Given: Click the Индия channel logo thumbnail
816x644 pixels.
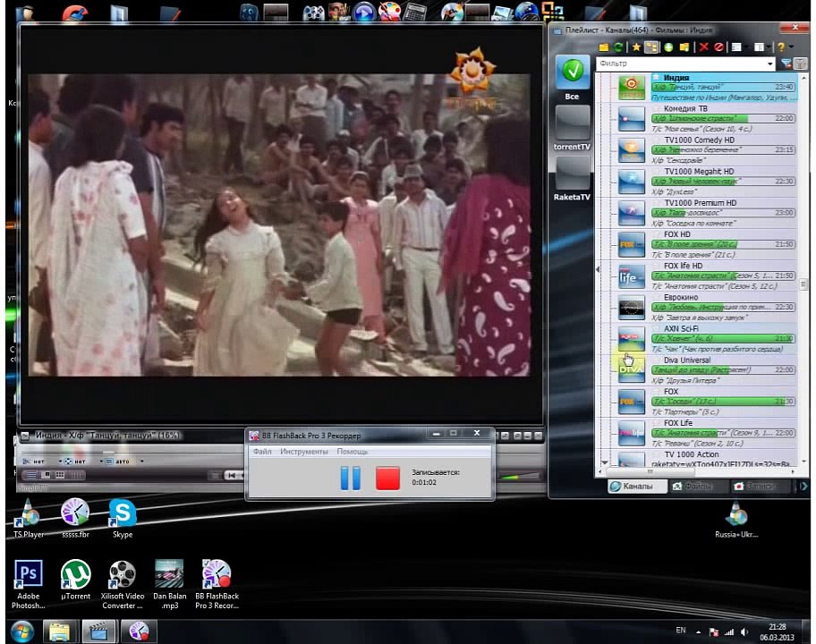Looking at the screenshot, I should coord(632,88).
